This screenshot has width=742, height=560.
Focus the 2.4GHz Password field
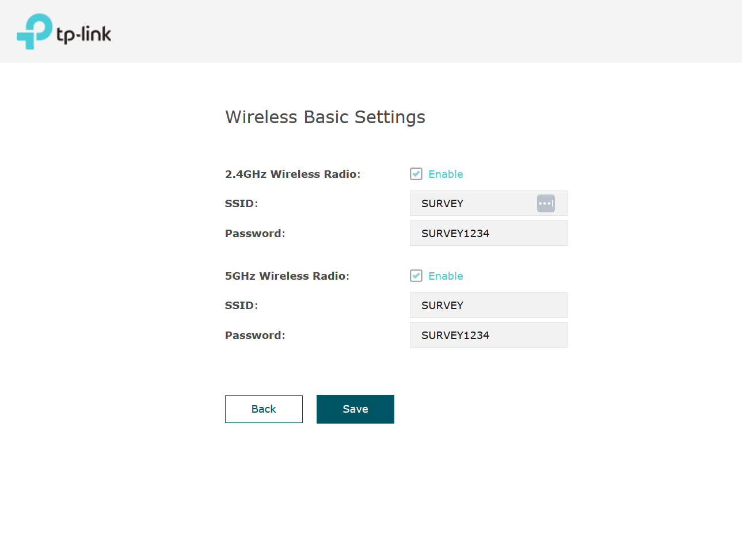tap(488, 233)
